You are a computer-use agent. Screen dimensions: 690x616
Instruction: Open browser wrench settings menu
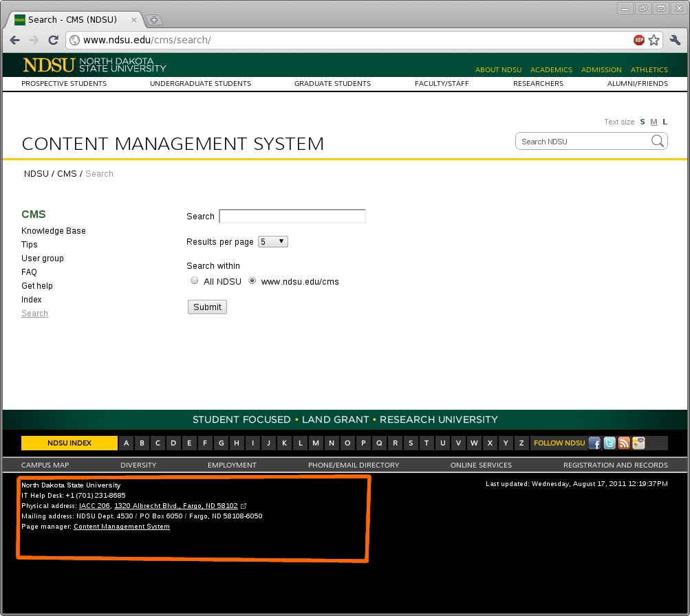pos(673,40)
